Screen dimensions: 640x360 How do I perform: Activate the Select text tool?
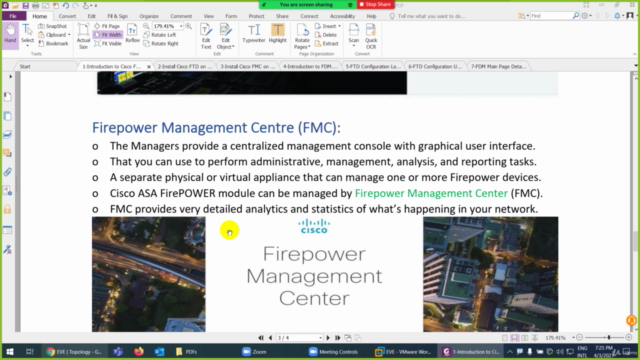coord(27,35)
